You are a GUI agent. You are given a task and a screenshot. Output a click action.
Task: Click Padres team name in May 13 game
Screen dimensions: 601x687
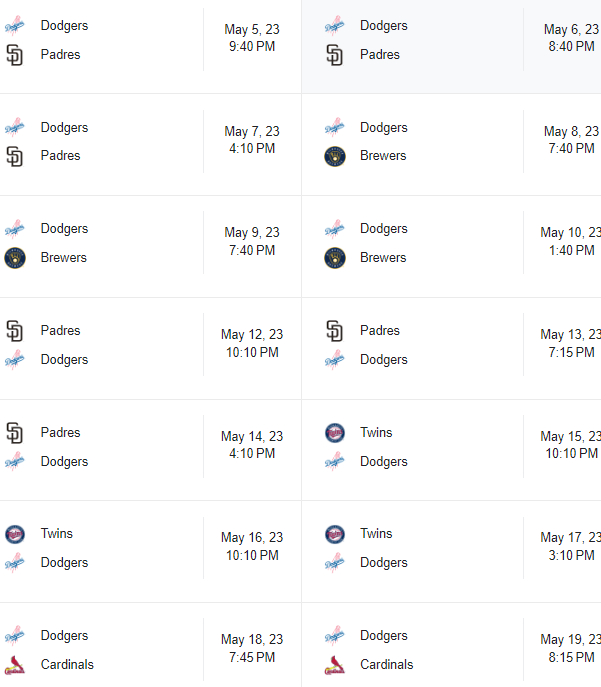(380, 331)
